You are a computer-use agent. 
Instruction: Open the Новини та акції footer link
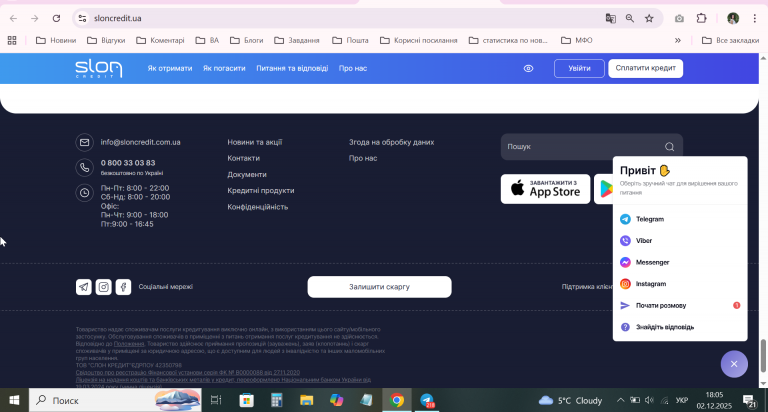255,142
